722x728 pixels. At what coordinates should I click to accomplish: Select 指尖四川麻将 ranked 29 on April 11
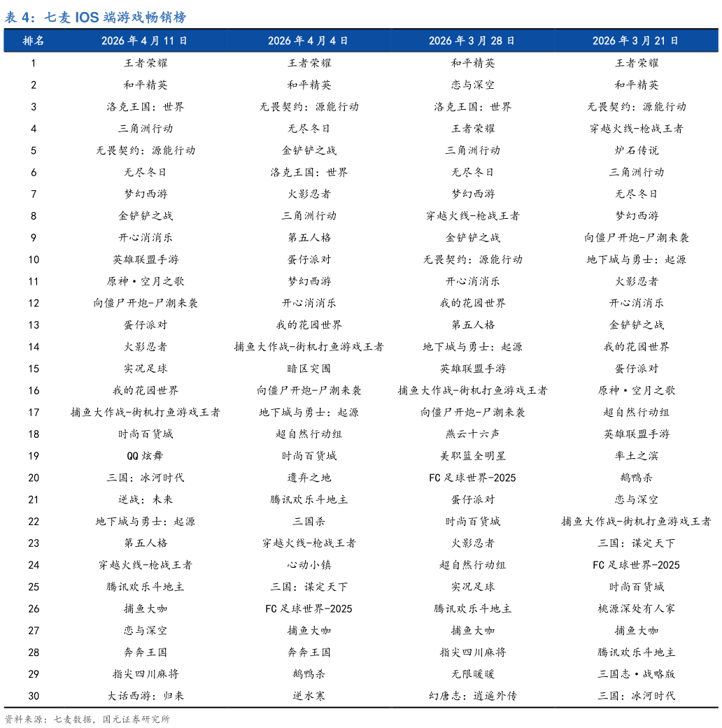tap(145, 674)
